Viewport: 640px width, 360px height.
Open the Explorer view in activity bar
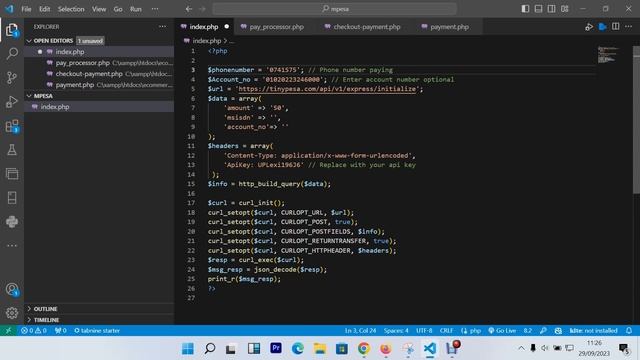point(12,30)
